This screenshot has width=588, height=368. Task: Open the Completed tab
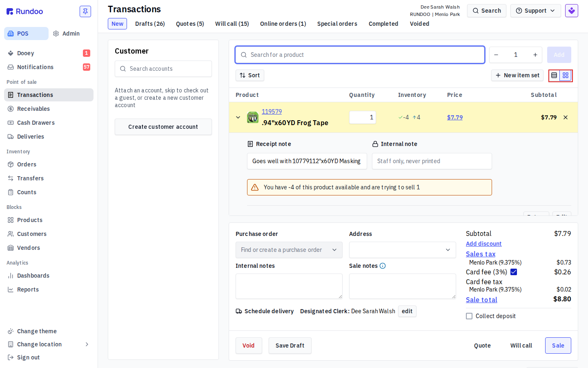(x=383, y=24)
